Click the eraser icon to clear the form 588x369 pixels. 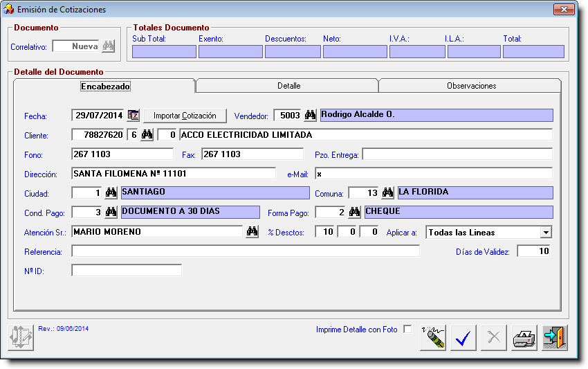click(433, 338)
